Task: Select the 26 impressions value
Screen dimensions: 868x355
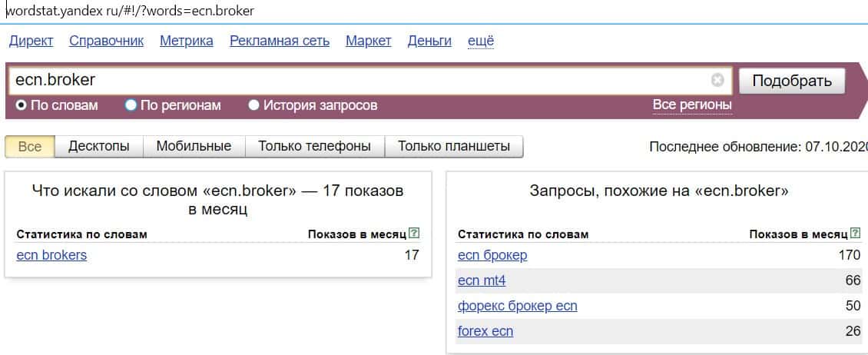Action: [x=853, y=331]
